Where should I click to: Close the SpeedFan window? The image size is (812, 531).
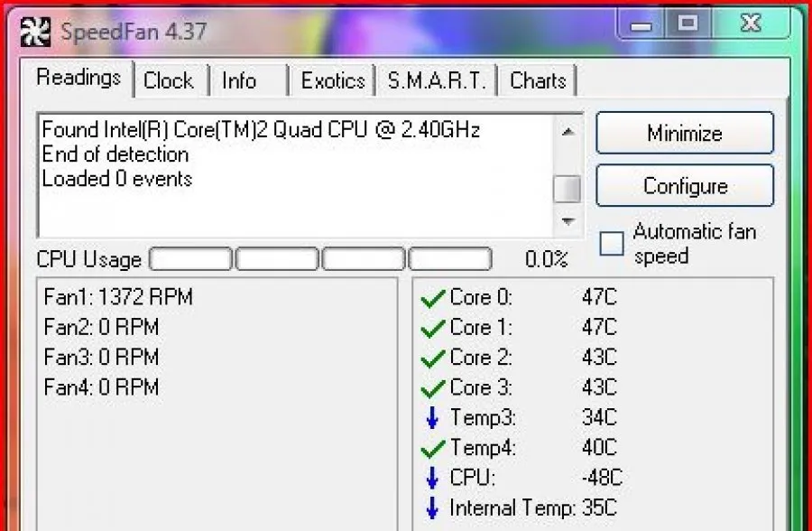(751, 23)
